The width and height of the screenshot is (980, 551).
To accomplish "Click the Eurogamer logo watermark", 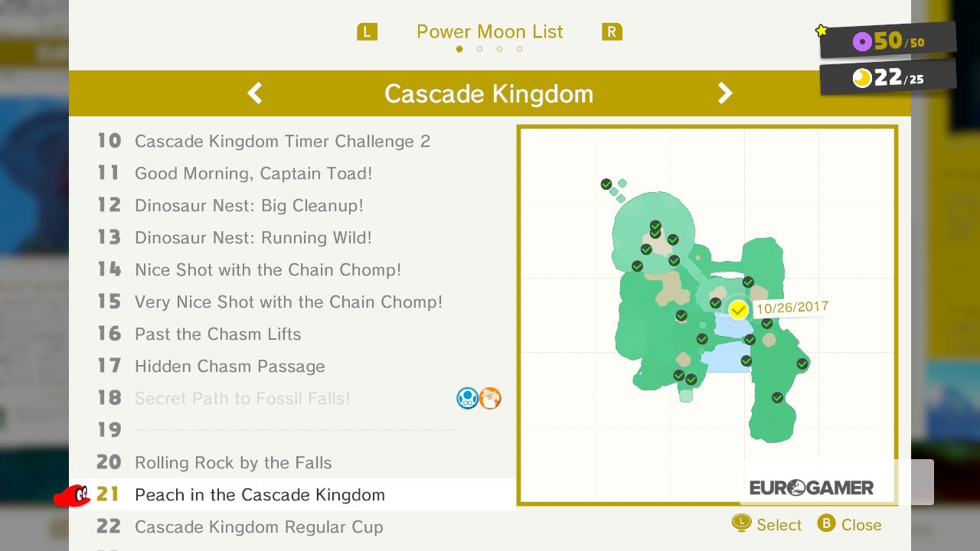I will 812,487.
